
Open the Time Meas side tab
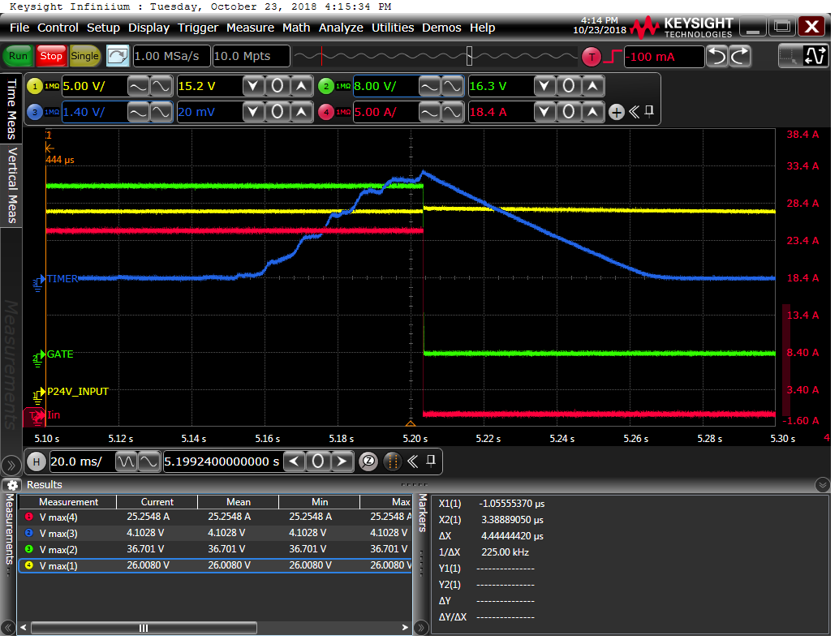[11, 109]
